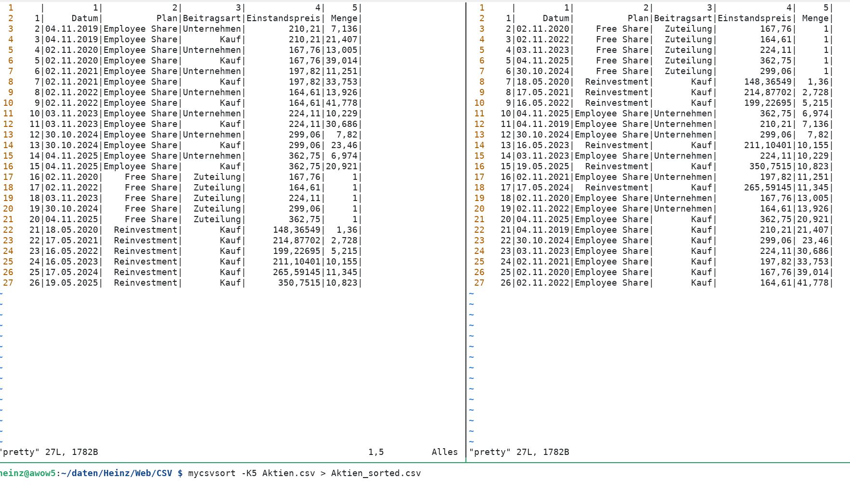Click line number 27 in left pane
Image resolution: width=850 pixels, height=504 pixels.
8,283
